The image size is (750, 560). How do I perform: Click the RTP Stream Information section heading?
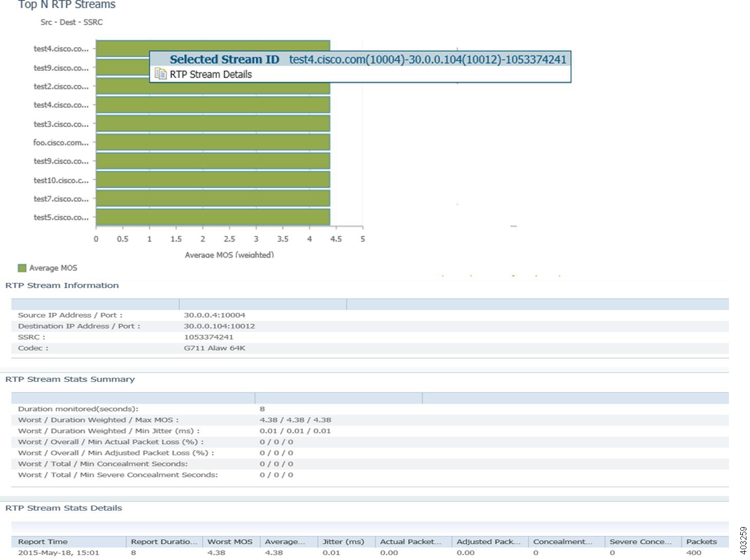[62, 285]
